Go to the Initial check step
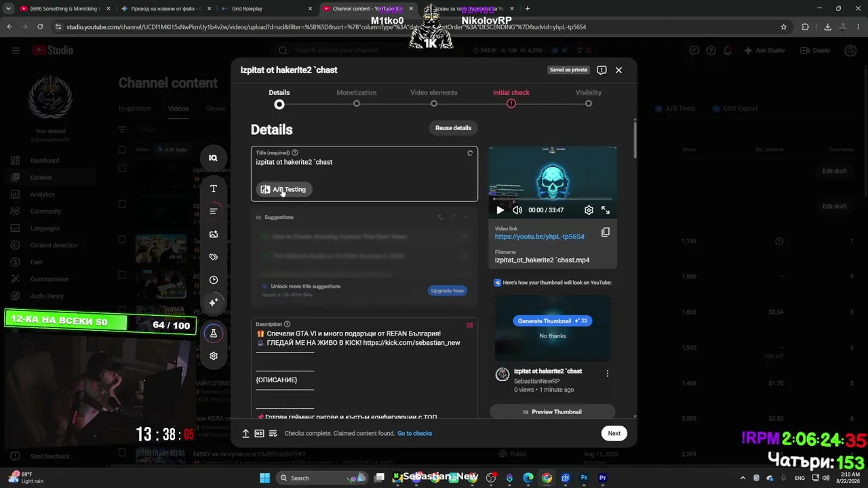This screenshot has height=488, width=868. [x=511, y=98]
